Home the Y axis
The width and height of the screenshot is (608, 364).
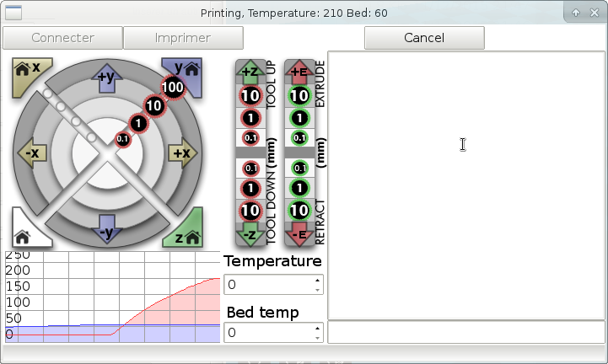[186, 73]
